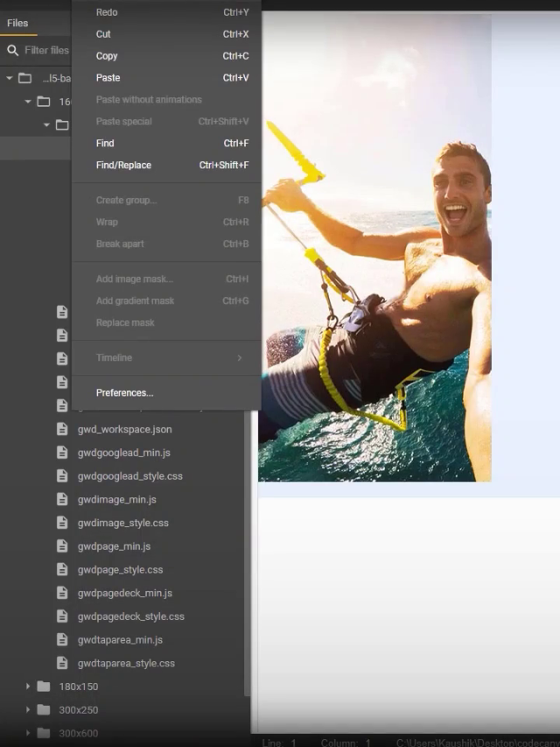The width and height of the screenshot is (560, 747).
Task: Expand the 300x600 folder
Action: [x=28, y=733]
